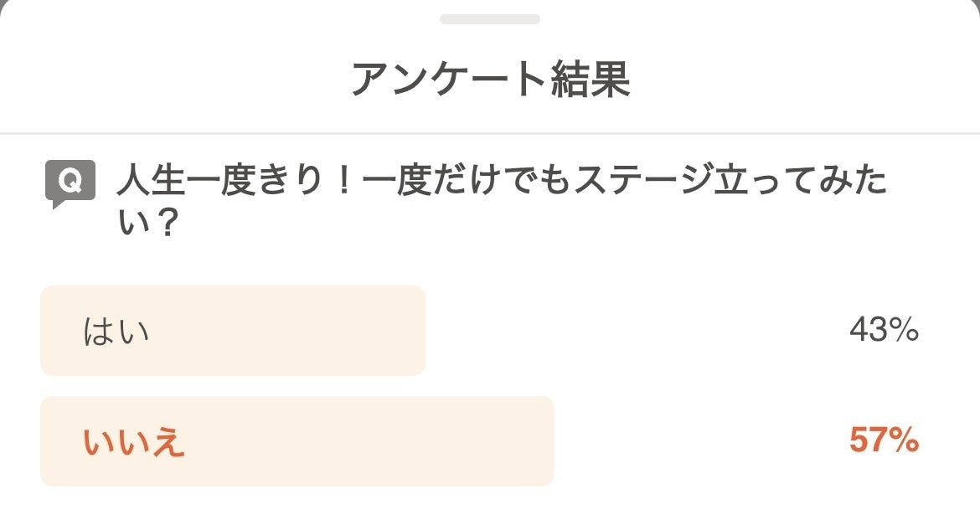980x525 pixels.
Task: Select the はい answer bar
Action: pos(233,331)
